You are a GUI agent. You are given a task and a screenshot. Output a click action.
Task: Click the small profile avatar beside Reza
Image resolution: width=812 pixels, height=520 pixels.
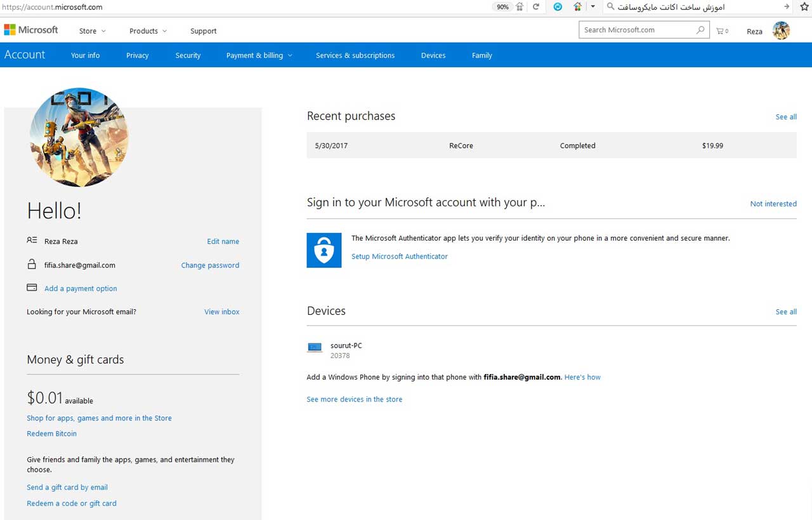(x=781, y=30)
